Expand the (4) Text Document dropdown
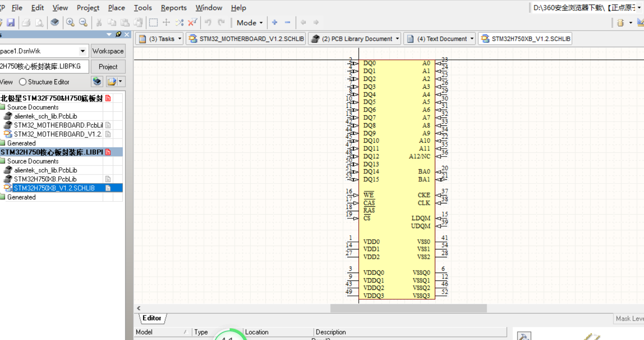Image resolution: width=644 pixels, height=340 pixels. [x=472, y=39]
